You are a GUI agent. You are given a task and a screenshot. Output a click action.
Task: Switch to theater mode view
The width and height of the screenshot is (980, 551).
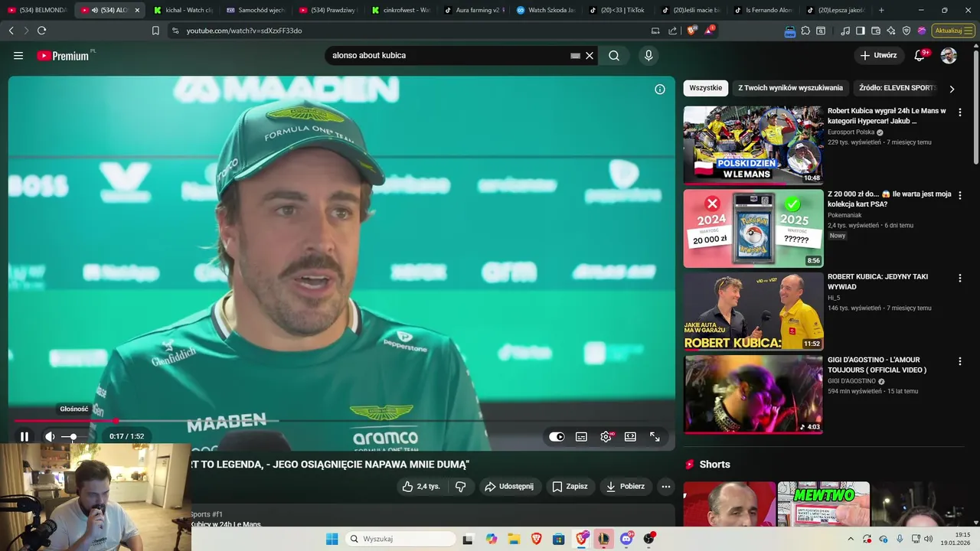(630, 437)
